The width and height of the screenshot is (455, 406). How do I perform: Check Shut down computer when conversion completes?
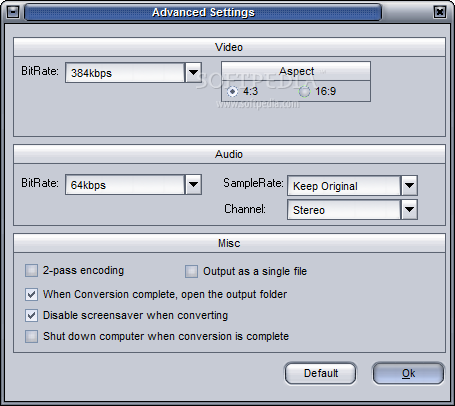(31, 336)
